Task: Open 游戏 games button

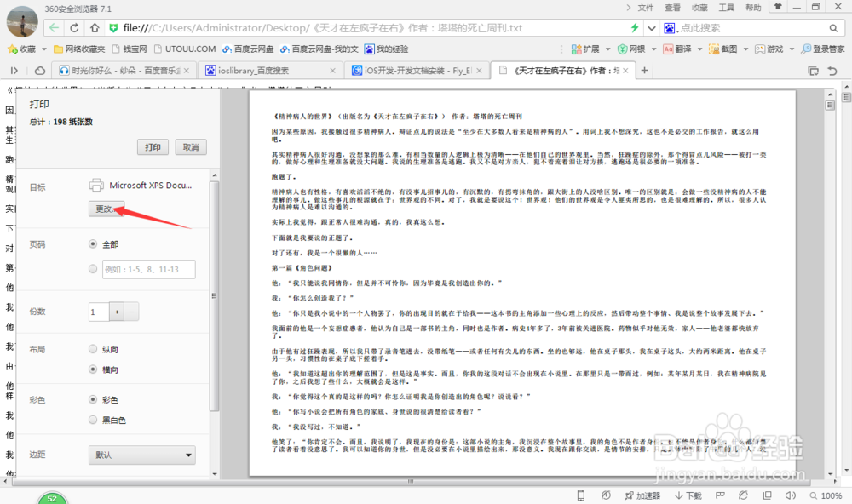Action: click(769, 49)
